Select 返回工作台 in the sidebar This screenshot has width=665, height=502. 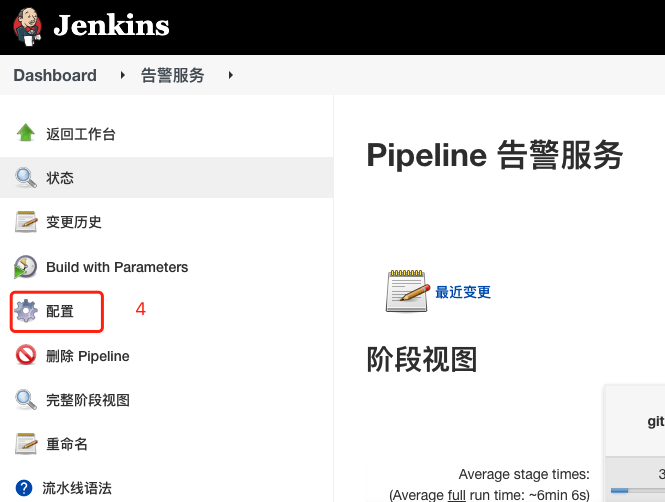pos(80,134)
